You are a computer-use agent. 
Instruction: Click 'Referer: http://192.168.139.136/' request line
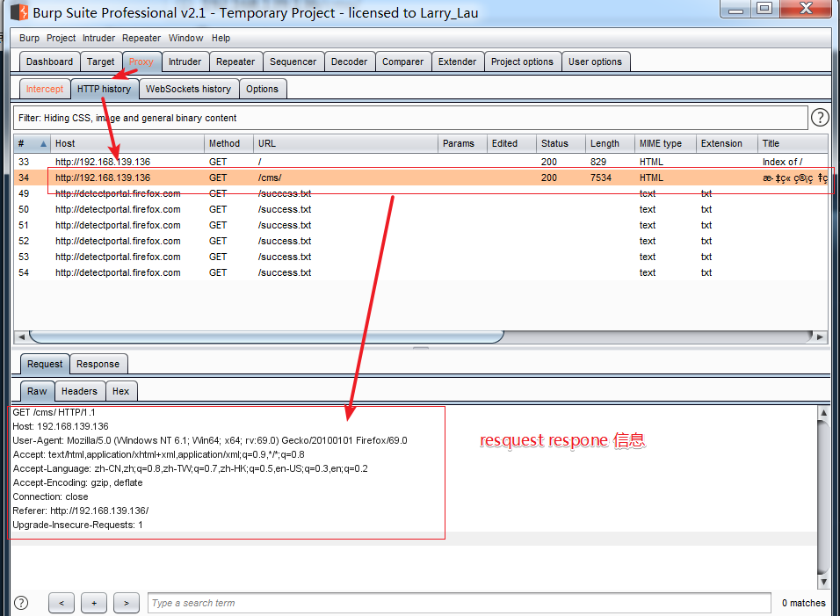[x=80, y=511]
